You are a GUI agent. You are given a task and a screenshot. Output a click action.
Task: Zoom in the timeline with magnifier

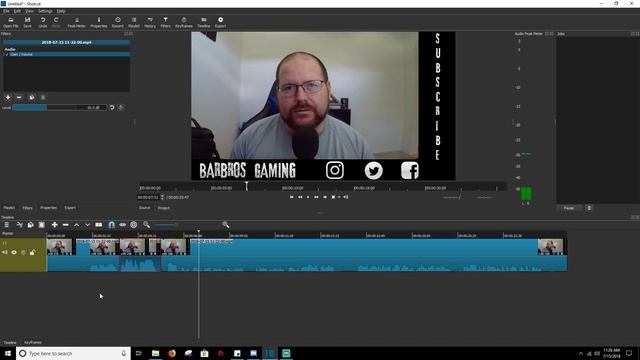226,225
